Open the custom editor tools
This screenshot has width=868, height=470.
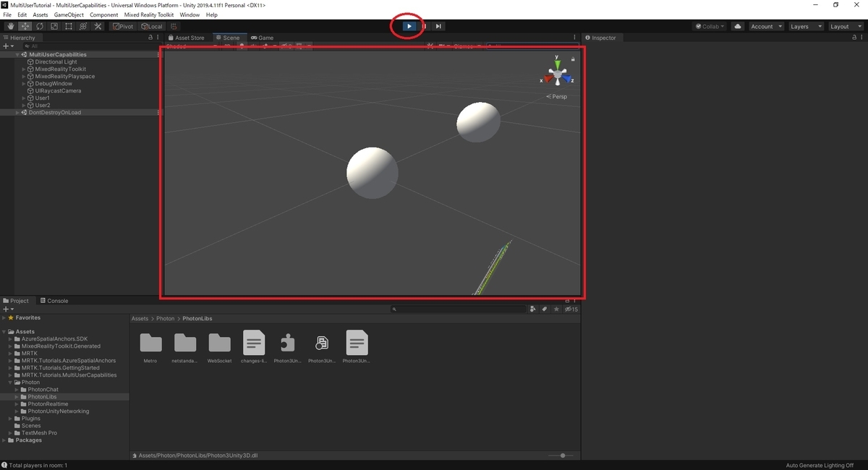[x=98, y=27]
